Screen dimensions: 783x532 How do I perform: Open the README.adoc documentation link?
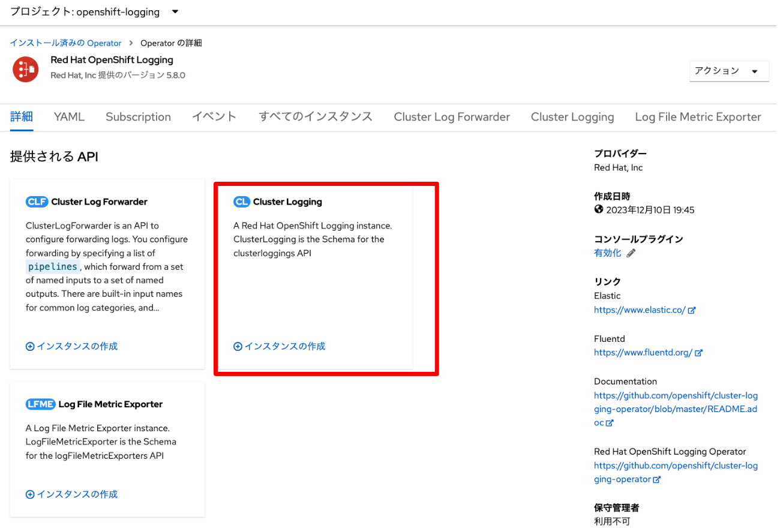tap(676, 409)
